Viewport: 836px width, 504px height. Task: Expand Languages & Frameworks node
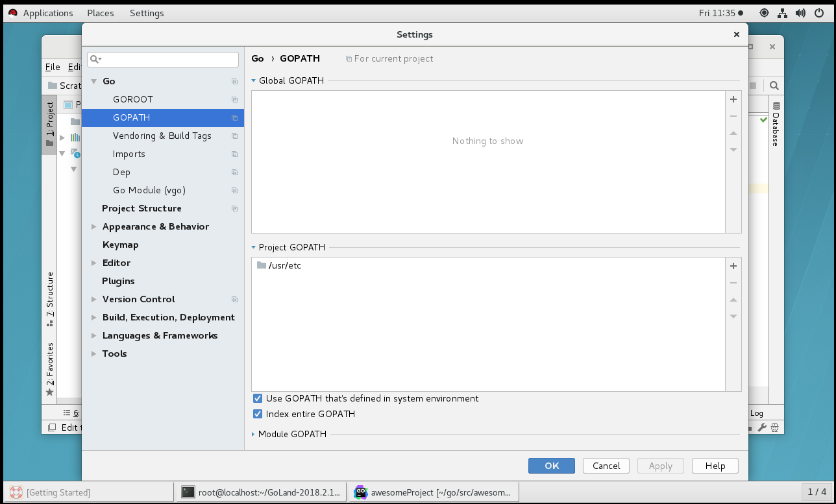pos(94,335)
